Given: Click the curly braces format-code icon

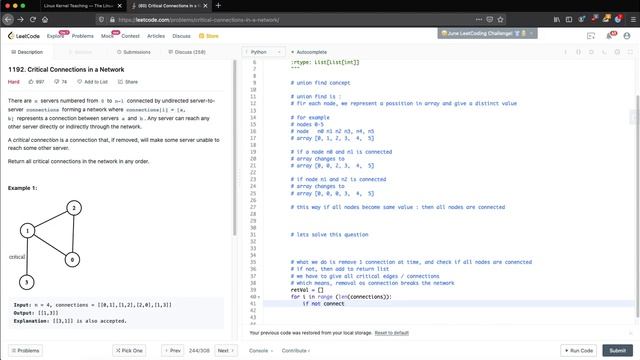Looking at the screenshot, I should pos(578,52).
